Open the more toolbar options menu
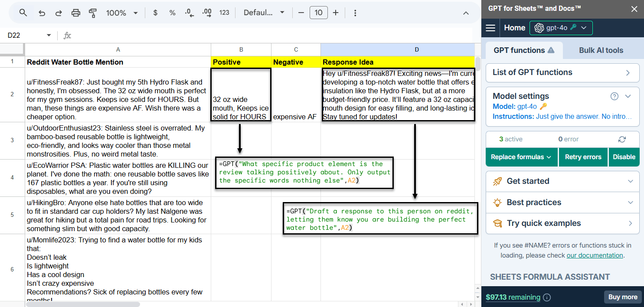 coord(355,13)
